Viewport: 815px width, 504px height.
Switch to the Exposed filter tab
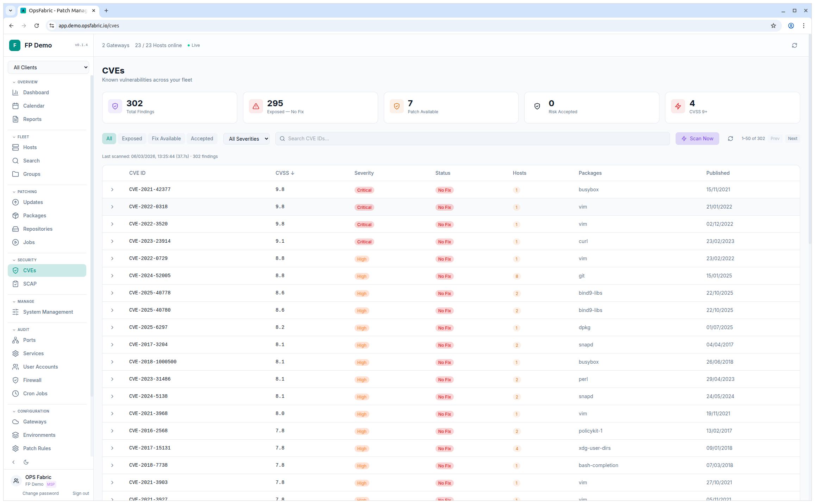pos(132,138)
